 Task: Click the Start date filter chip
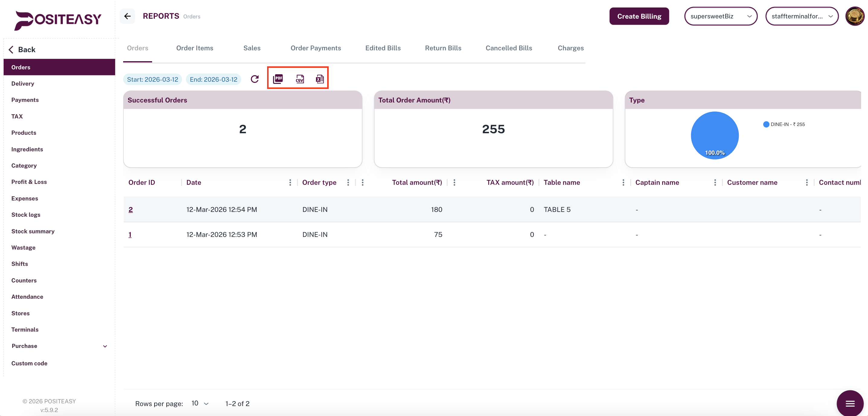[x=152, y=79]
